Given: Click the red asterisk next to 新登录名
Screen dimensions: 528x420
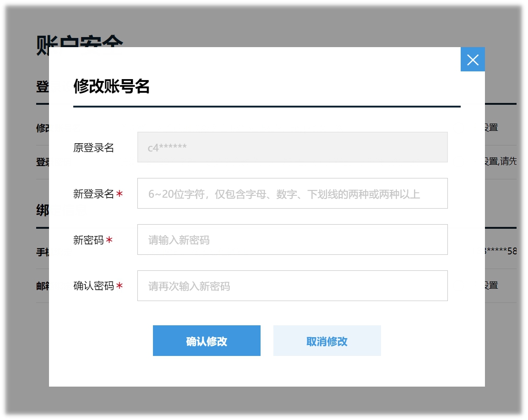Looking at the screenshot, I should tap(119, 193).
